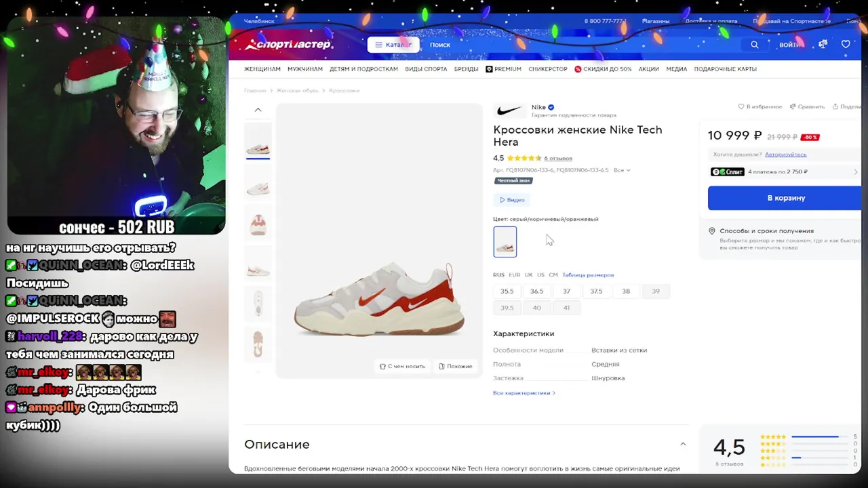This screenshot has width=868, height=488.
Task: Go to Главная breadcrumb
Action: tap(255, 90)
